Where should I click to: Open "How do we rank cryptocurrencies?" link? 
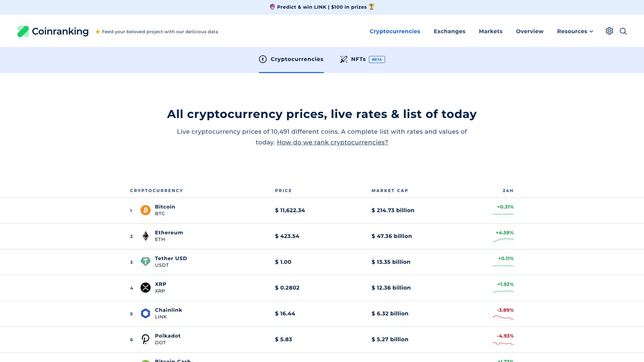332,142
